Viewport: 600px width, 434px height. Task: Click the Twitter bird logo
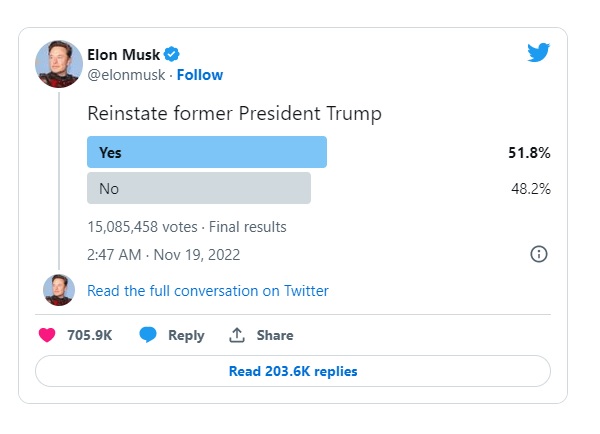click(539, 53)
